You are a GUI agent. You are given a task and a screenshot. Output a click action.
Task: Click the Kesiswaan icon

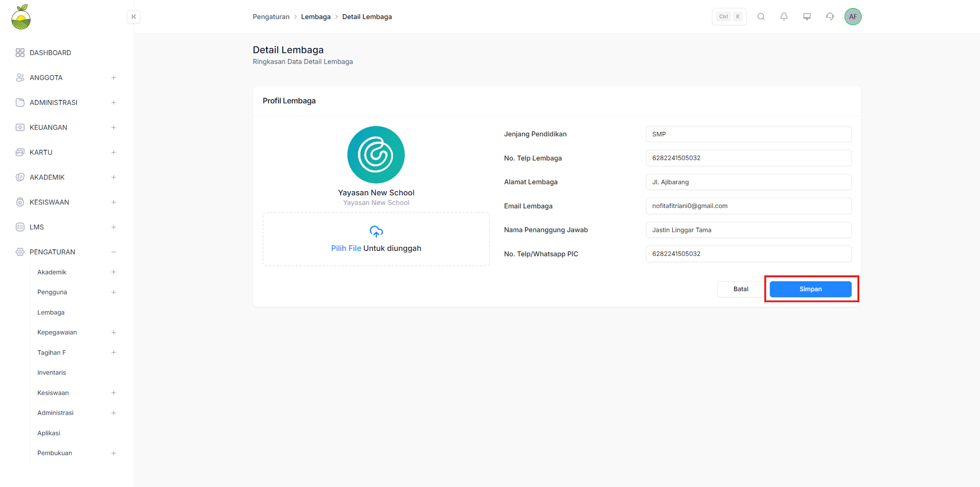point(20,202)
